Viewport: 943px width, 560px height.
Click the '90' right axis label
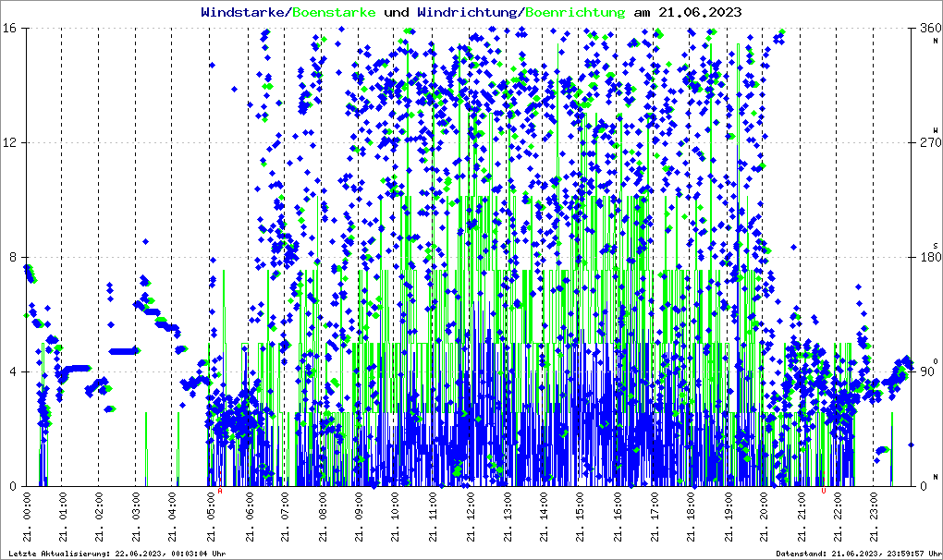926,371
